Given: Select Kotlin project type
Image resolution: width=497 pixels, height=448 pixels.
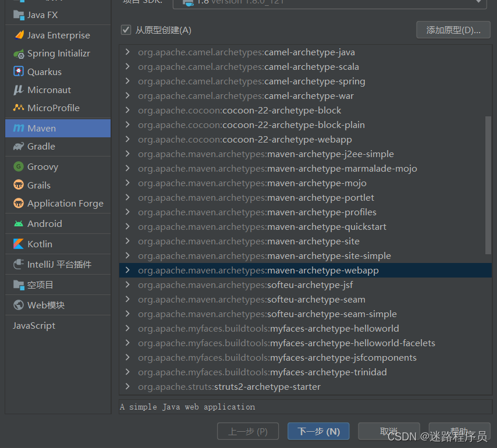Looking at the screenshot, I should click(x=58, y=244).
